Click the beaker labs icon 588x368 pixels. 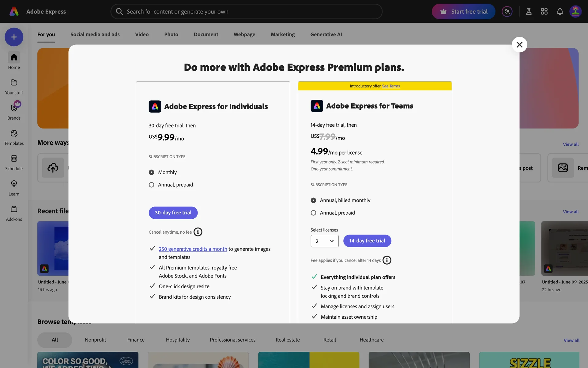coord(529,12)
